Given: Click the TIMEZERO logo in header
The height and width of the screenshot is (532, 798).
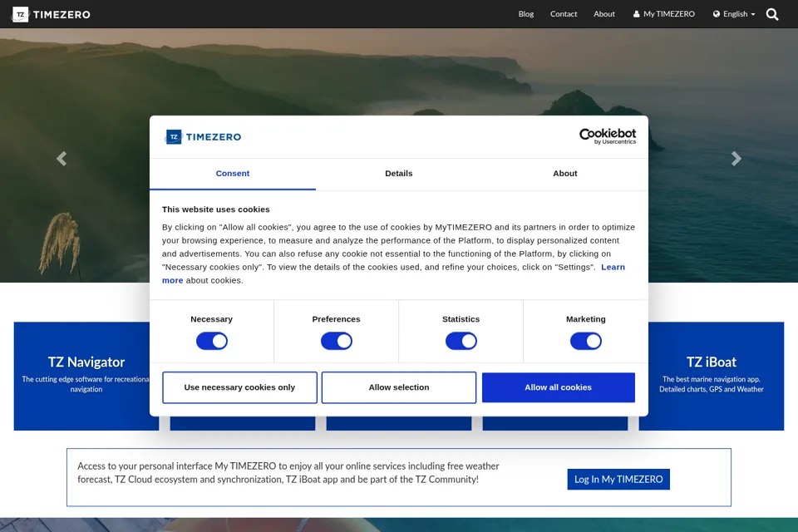Looking at the screenshot, I should point(51,14).
